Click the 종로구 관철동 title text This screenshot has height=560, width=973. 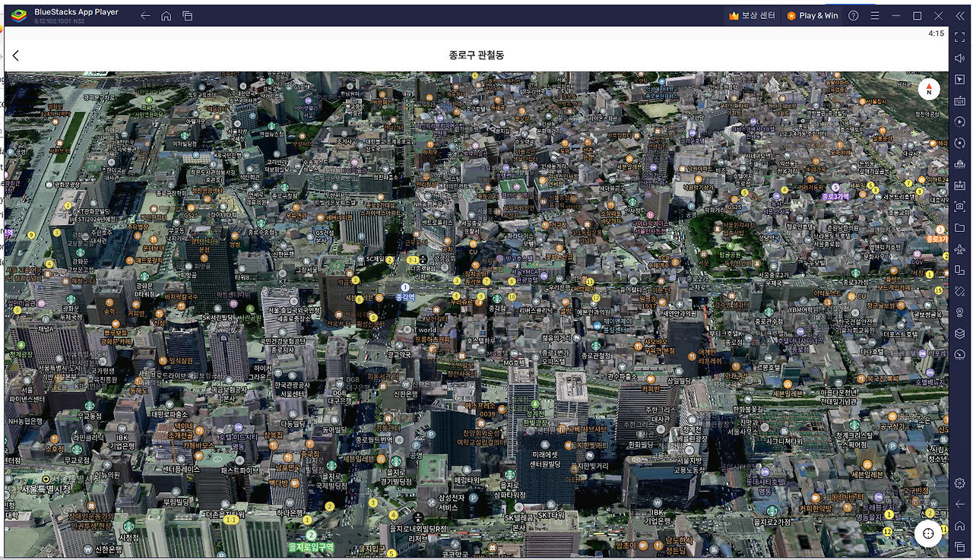477,55
